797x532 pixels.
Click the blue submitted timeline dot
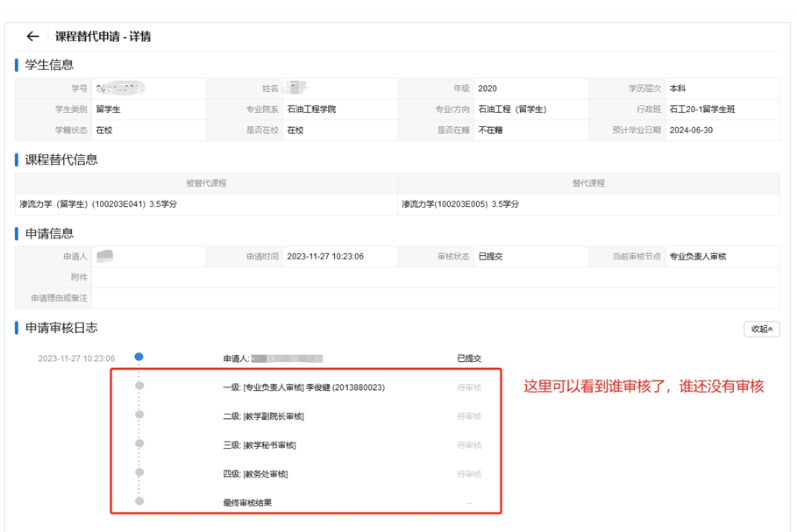click(139, 357)
